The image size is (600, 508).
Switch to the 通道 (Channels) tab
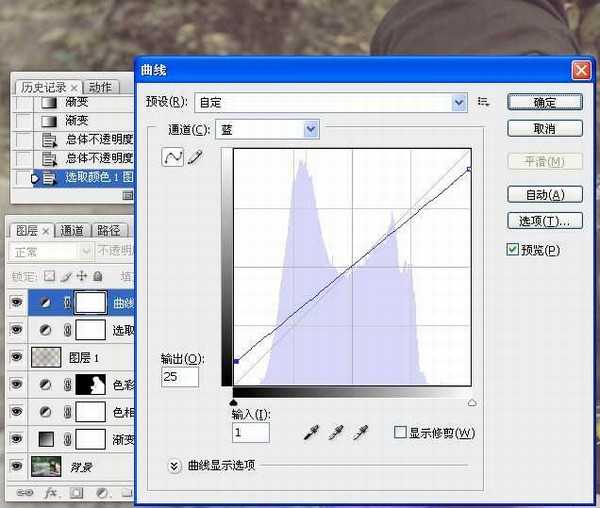tap(72, 230)
